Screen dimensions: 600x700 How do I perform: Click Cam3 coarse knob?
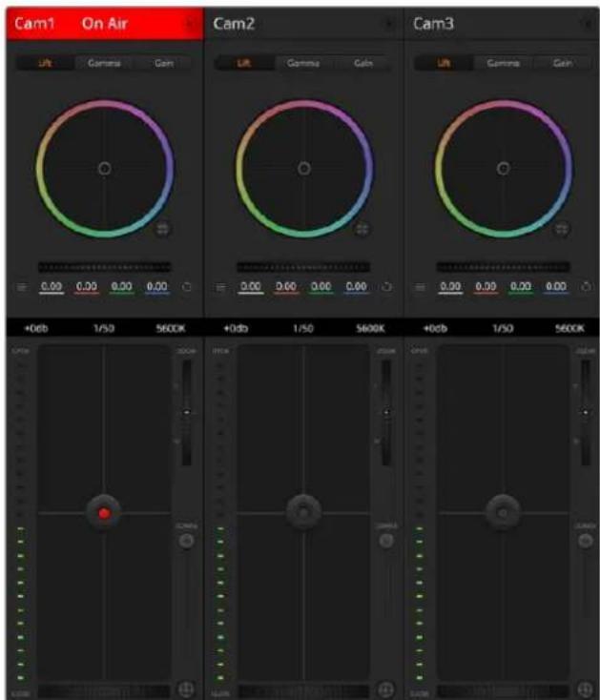coord(586,541)
